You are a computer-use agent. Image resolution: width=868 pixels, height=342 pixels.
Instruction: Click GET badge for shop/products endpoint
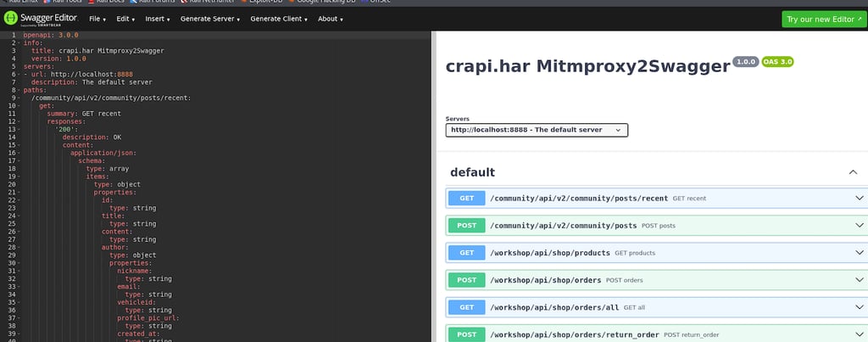point(467,253)
